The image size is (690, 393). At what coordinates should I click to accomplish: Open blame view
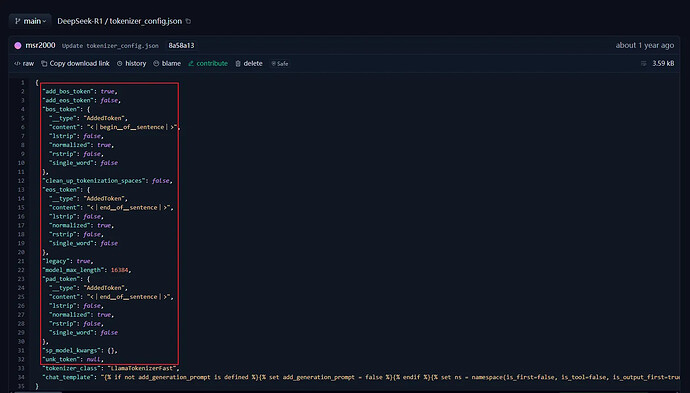(x=167, y=63)
